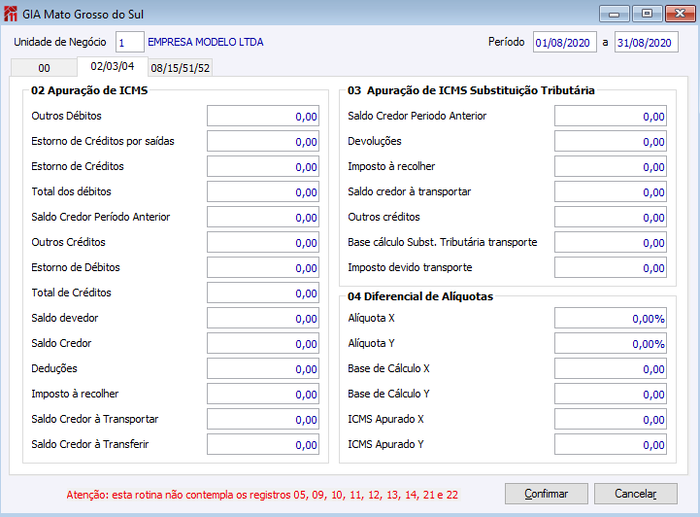Viewport: 700px width, 517px height.
Task: Switch to the 00 tab
Action: (x=44, y=68)
